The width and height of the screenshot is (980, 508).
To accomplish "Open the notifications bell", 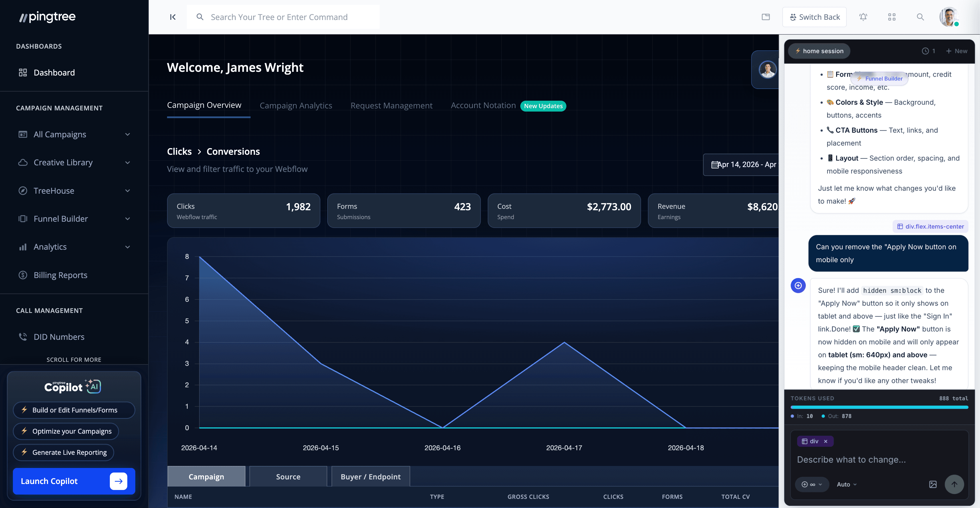I will tap(863, 17).
